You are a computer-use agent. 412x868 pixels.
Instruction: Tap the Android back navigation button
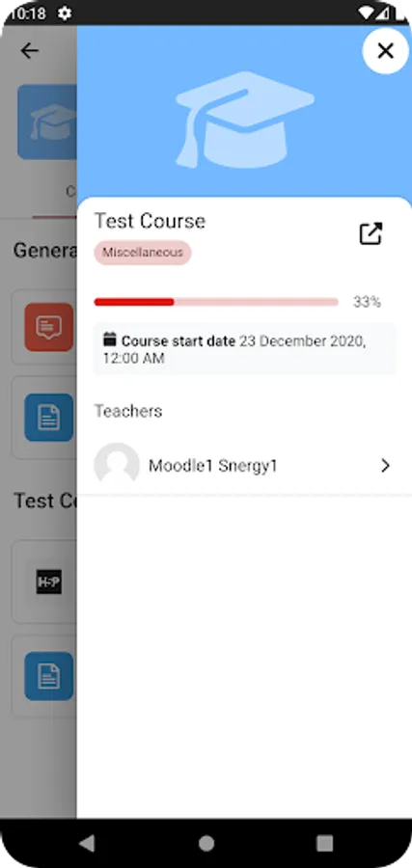coord(87,843)
